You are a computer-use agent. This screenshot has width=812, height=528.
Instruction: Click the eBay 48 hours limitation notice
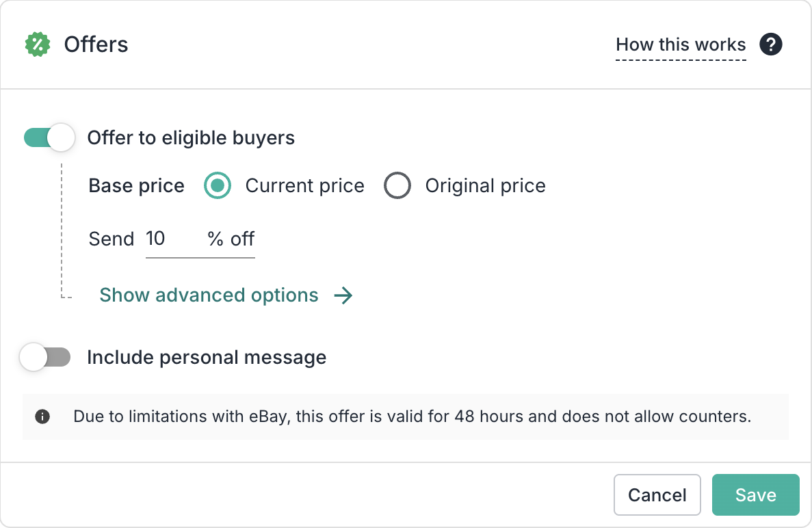pos(412,417)
